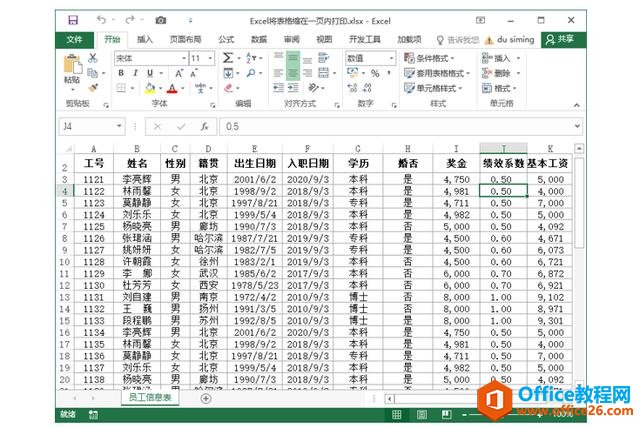Switch to the 公式 Formulas tab

click(x=226, y=40)
